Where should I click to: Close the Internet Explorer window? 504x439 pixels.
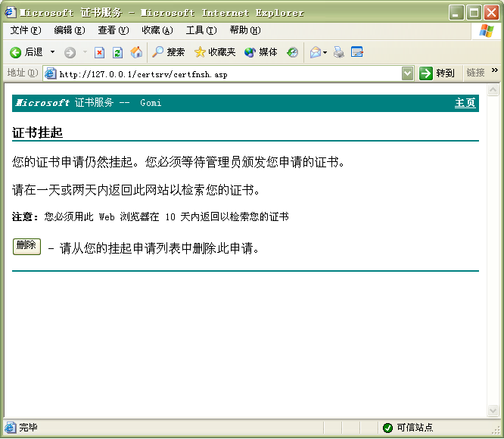pyautogui.click(x=491, y=13)
